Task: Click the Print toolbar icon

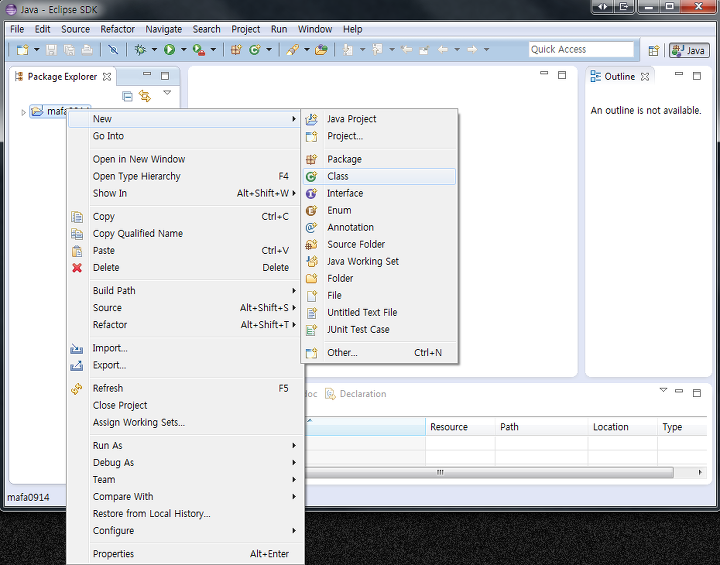Action: pyautogui.click(x=87, y=50)
